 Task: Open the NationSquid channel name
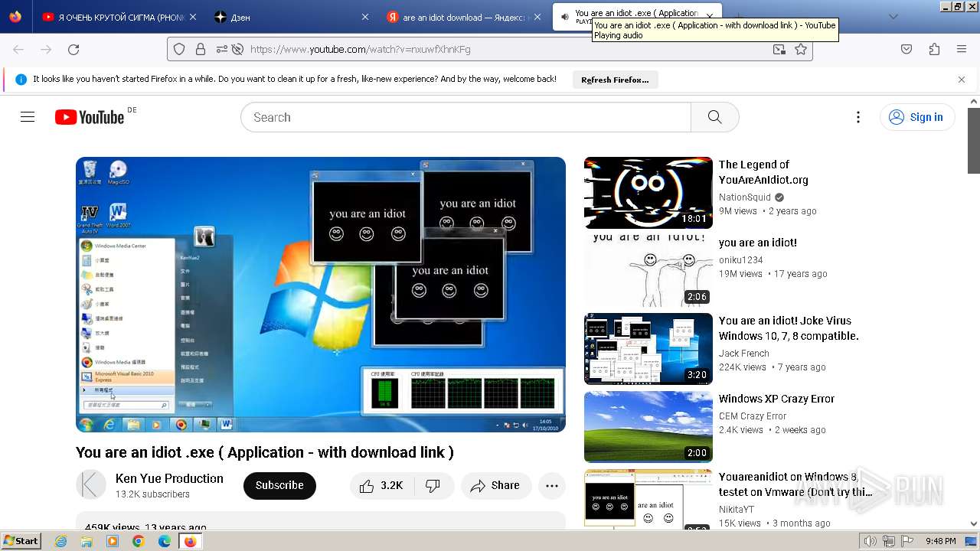745,197
